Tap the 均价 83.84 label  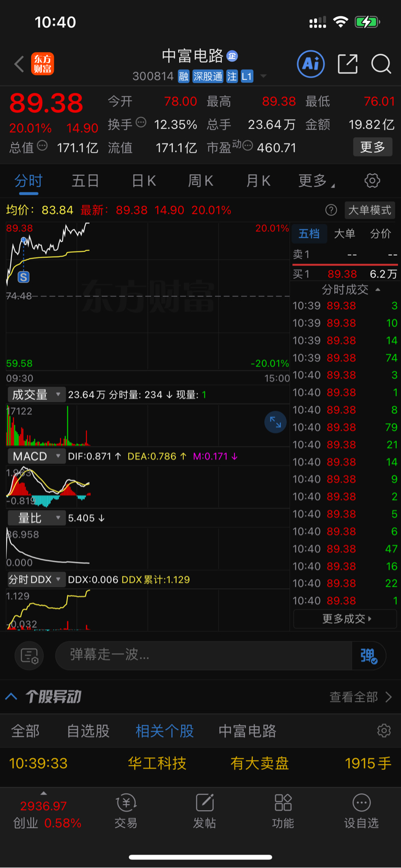tap(40, 210)
